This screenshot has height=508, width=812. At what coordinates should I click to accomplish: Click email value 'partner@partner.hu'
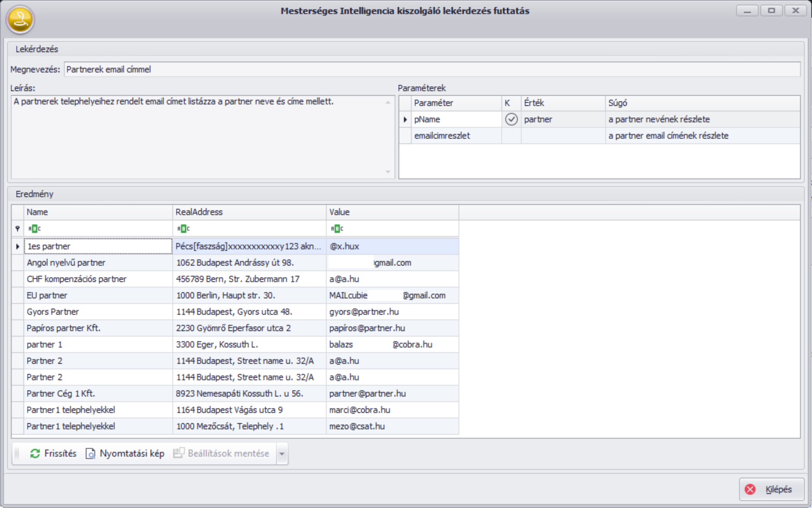(x=392, y=394)
